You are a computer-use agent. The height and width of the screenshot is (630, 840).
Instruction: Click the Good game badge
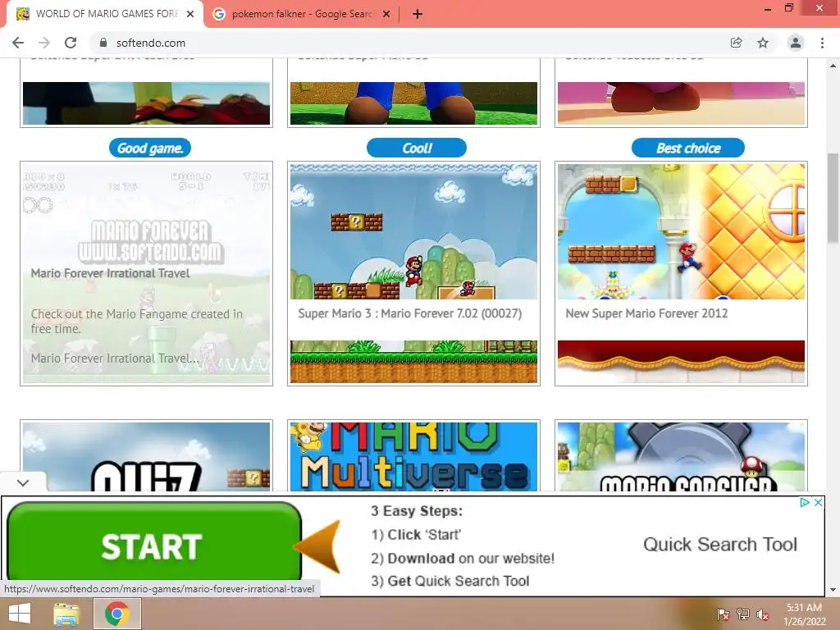150,148
